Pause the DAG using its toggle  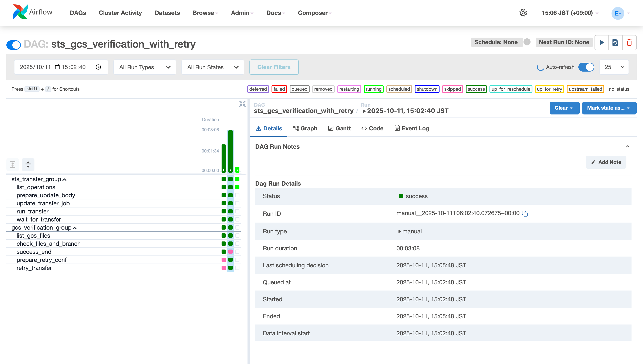(x=14, y=45)
